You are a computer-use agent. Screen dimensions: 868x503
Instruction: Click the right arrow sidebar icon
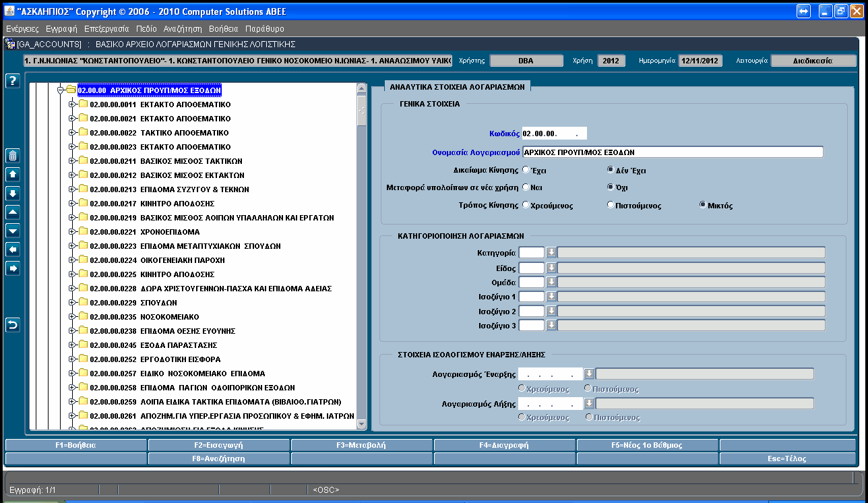[12, 268]
